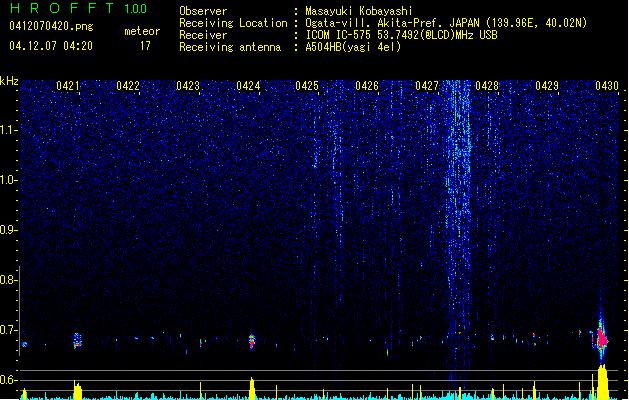The width and height of the screenshot is (629, 400).
Task: Click the tall yellow power bar near 0430
Action: click(x=602, y=382)
